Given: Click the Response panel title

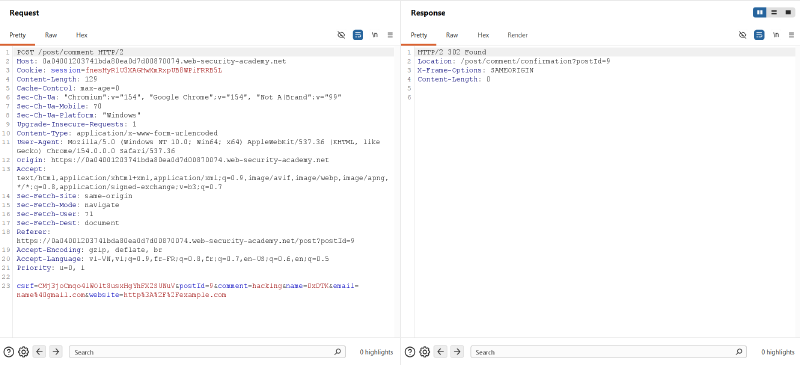Looking at the screenshot, I should pyautogui.click(x=428, y=13).
